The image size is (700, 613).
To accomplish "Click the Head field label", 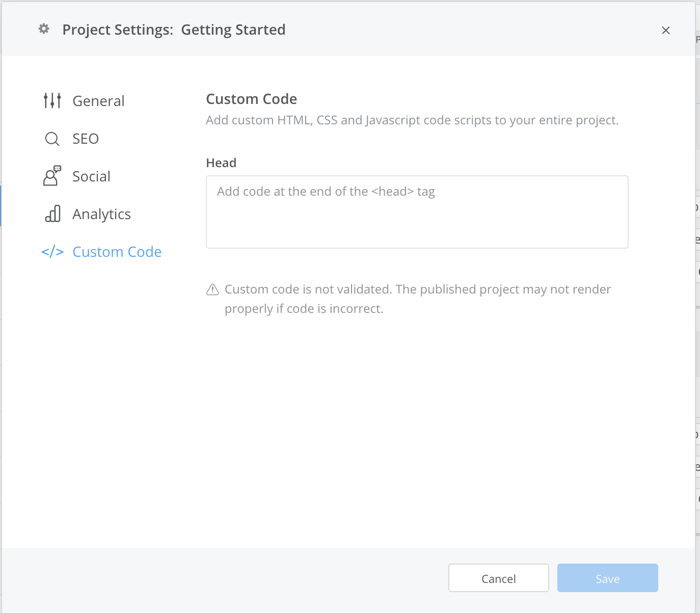I will tap(221, 163).
